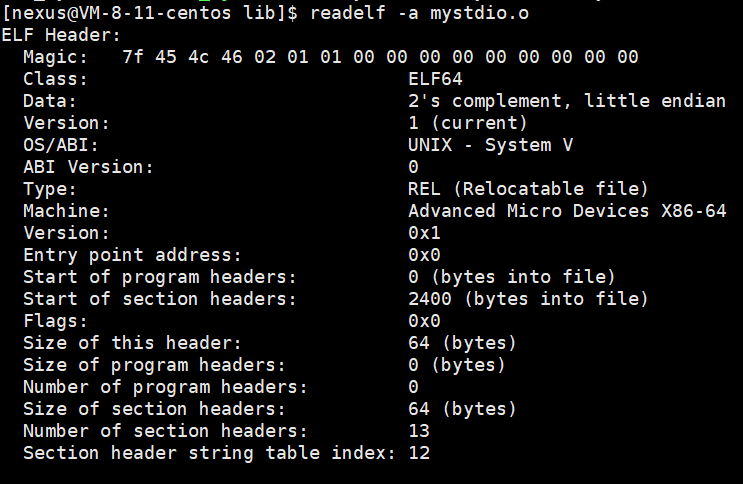Click the string table index value 12
Screen dimensions: 743x484
[x=419, y=453]
